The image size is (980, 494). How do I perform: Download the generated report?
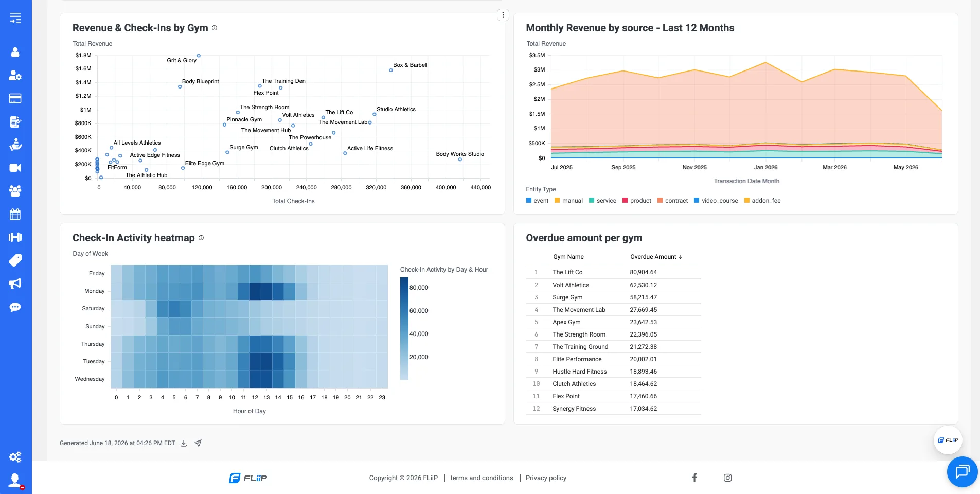[x=184, y=443]
